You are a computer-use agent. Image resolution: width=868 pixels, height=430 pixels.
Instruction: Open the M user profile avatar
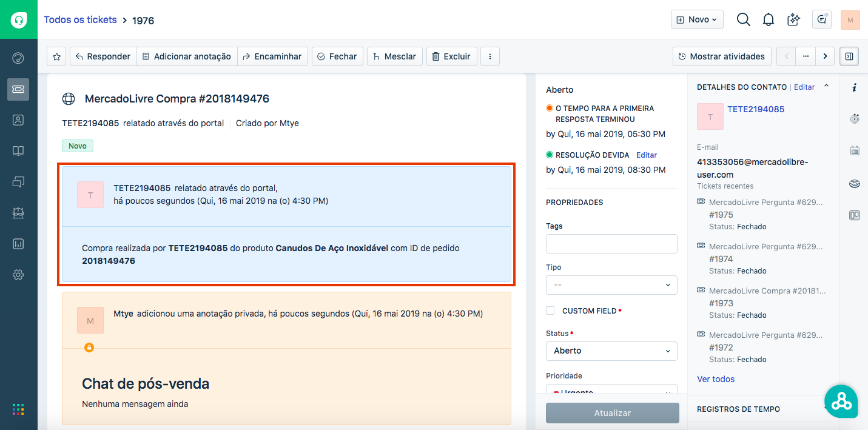[850, 19]
